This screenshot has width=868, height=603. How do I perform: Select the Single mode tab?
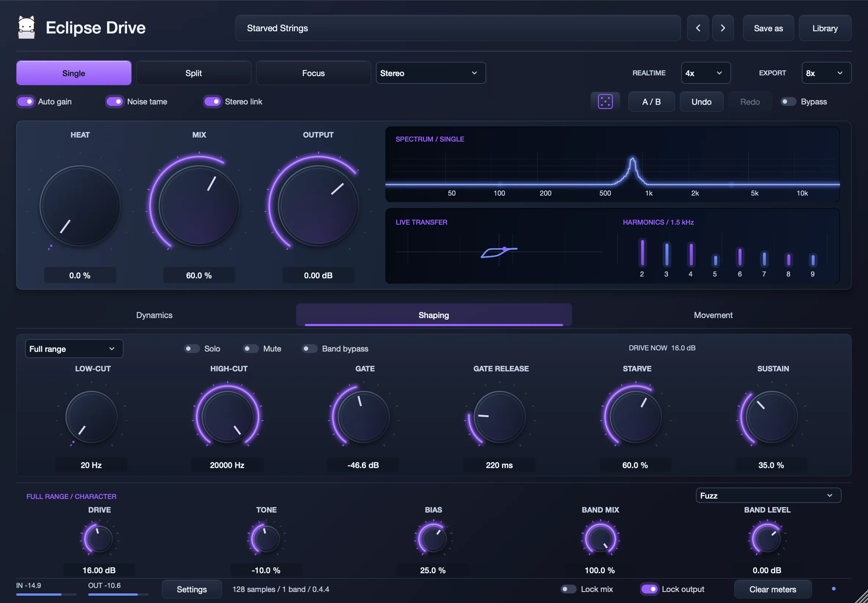pyautogui.click(x=74, y=73)
